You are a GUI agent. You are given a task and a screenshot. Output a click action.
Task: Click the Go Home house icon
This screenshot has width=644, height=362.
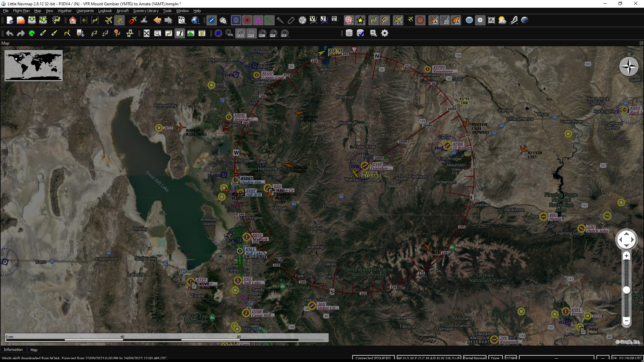point(73,20)
